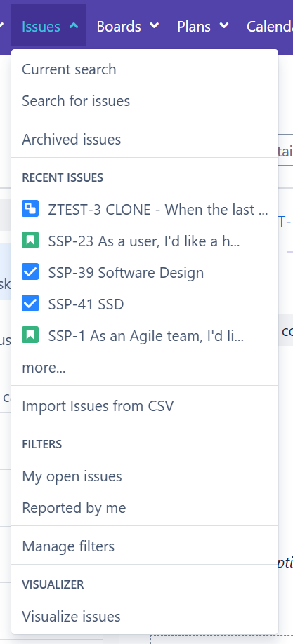Open the Calendar menu in navigation bar
The width and height of the screenshot is (293, 644).
[x=269, y=26]
